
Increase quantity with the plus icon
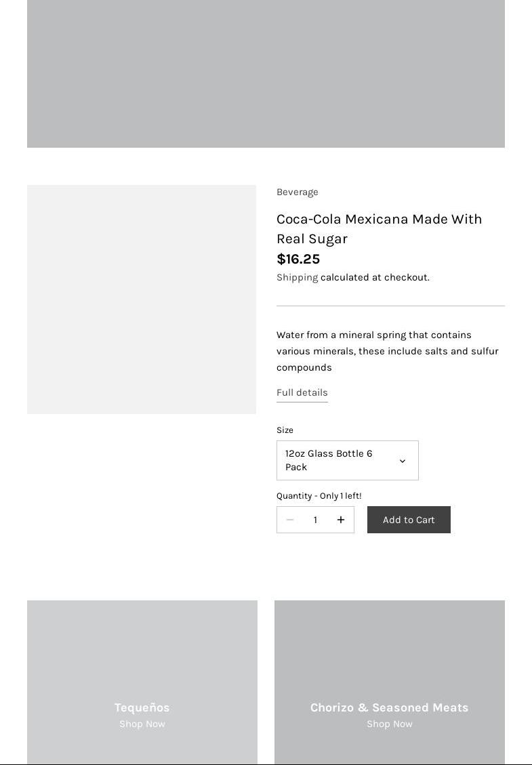coord(341,520)
